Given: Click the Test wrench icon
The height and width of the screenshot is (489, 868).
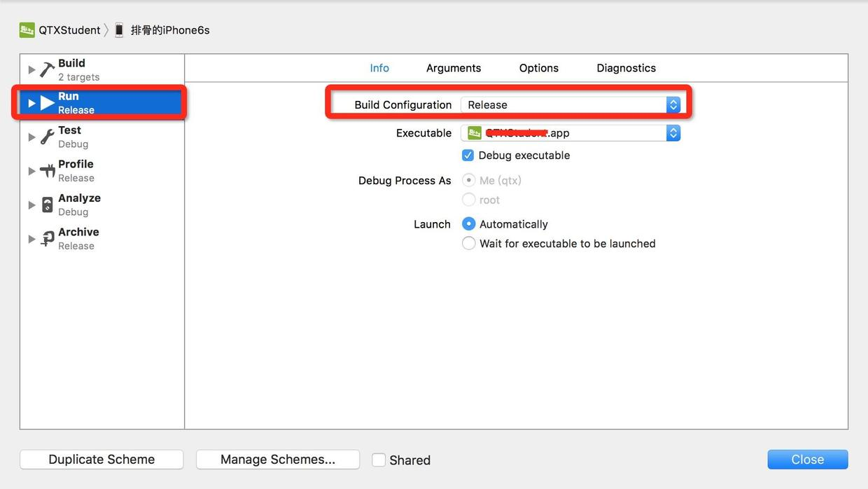Looking at the screenshot, I should 47,137.
